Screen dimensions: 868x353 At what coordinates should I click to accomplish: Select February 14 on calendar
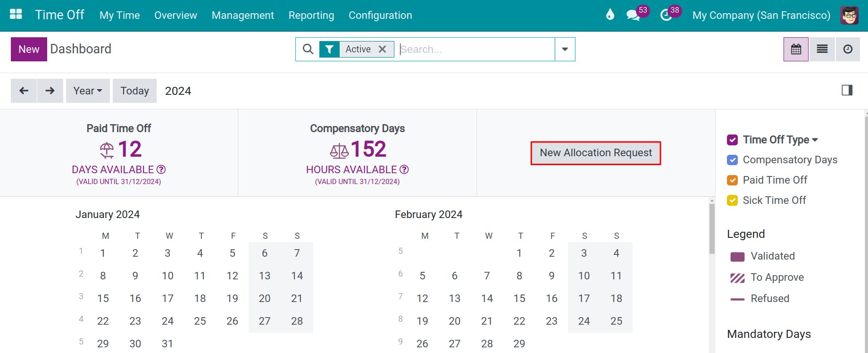click(487, 299)
